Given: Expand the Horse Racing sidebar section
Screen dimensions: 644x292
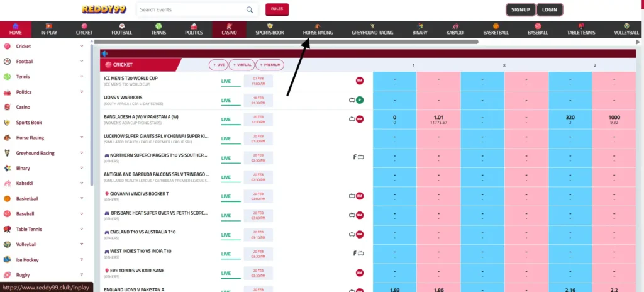Looking at the screenshot, I should click(x=81, y=137).
